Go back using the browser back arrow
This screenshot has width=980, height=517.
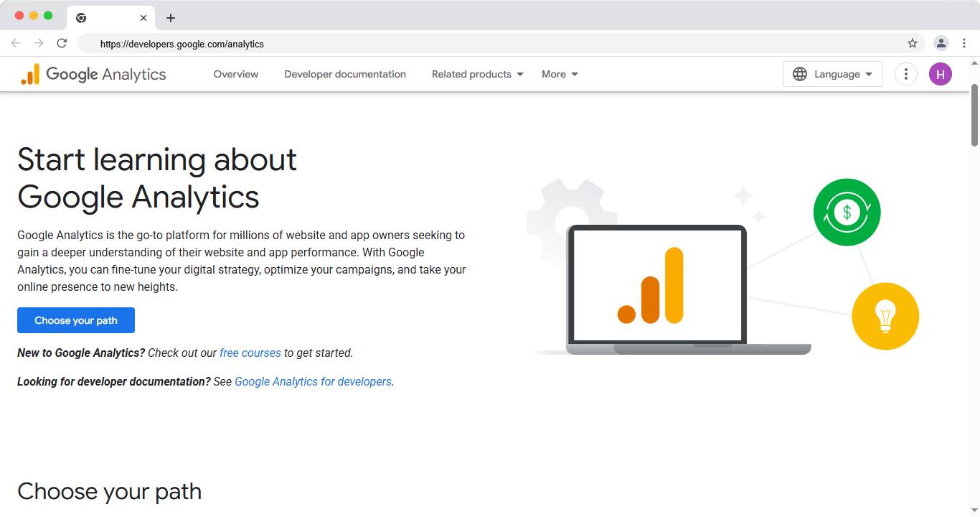pos(16,43)
